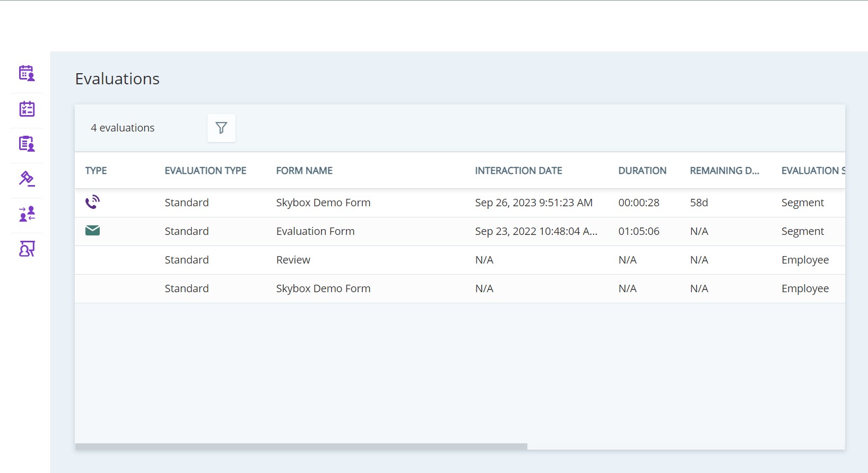Click the people swap arrows sidebar icon
868x473 pixels.
(27, 214)
